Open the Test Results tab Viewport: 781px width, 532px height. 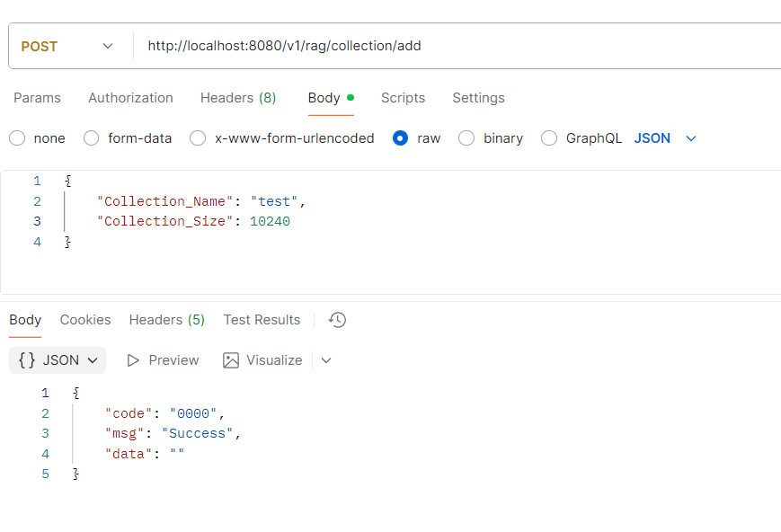[262, 320]
